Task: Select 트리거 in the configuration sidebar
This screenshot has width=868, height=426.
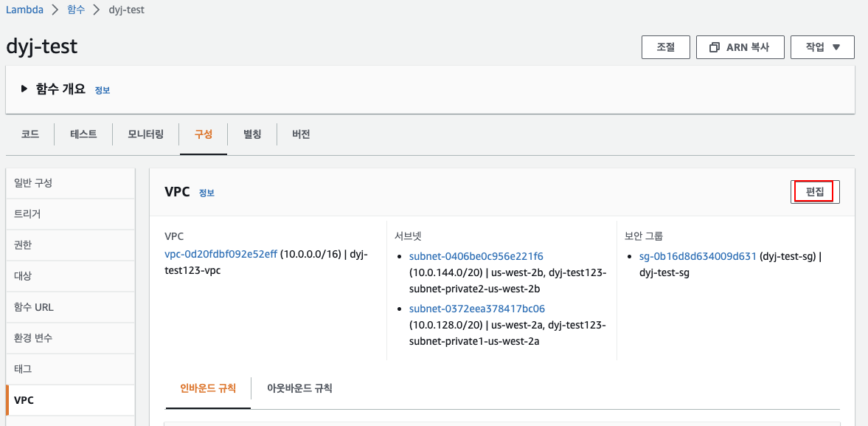Action: click(x=27, y=214)
